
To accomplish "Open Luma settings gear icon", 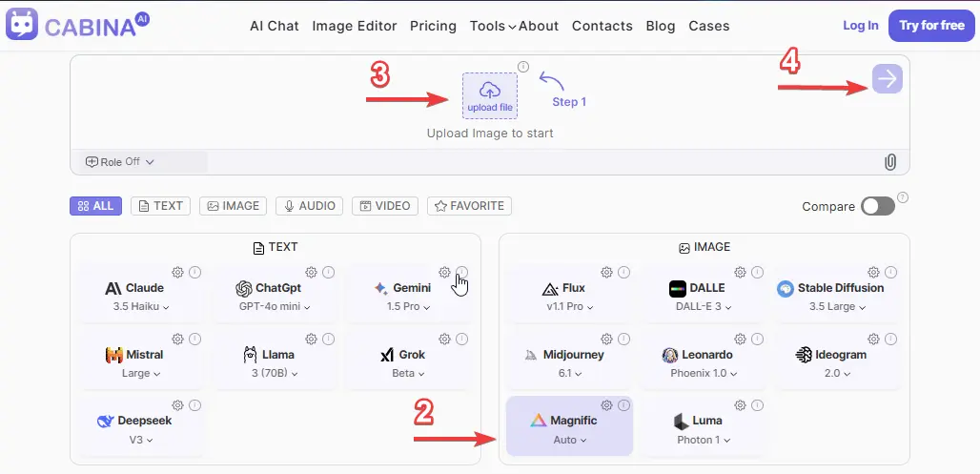I will click(740, 405).
